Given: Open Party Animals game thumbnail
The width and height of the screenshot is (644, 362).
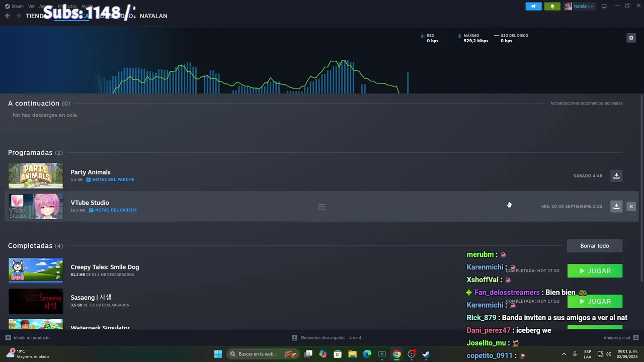Looking at the screenshot, I should (36, 175).
